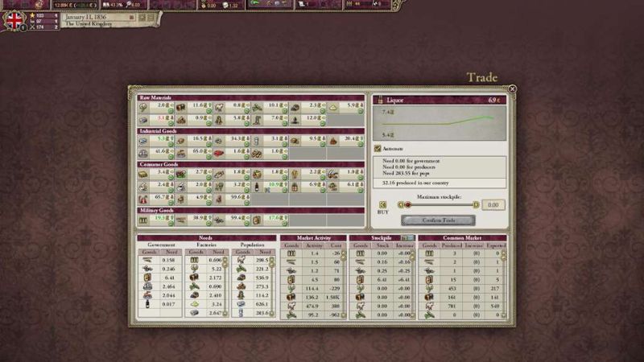644x362 pixels.
Task: Toggle the Automate checkbox for Liquor
Action: [x=378, y=149]
